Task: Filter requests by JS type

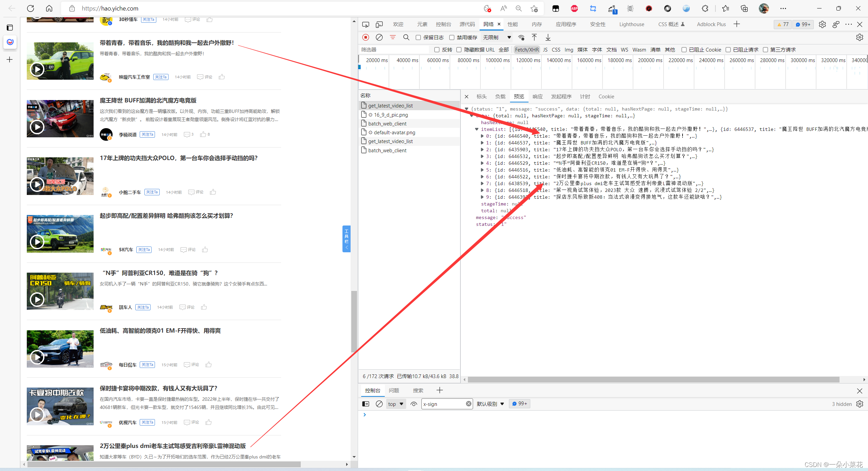Action: pos(545,50)
